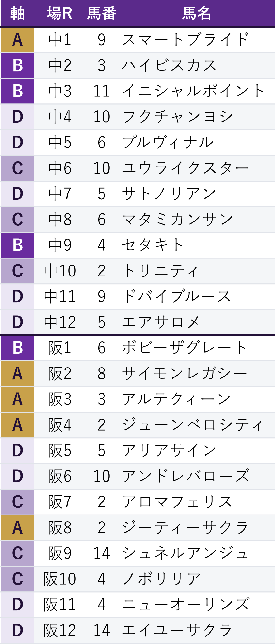This screenshot has width=275, height=644.
Task: Click the C rank cell for 中8
Action: coord(17,220)
